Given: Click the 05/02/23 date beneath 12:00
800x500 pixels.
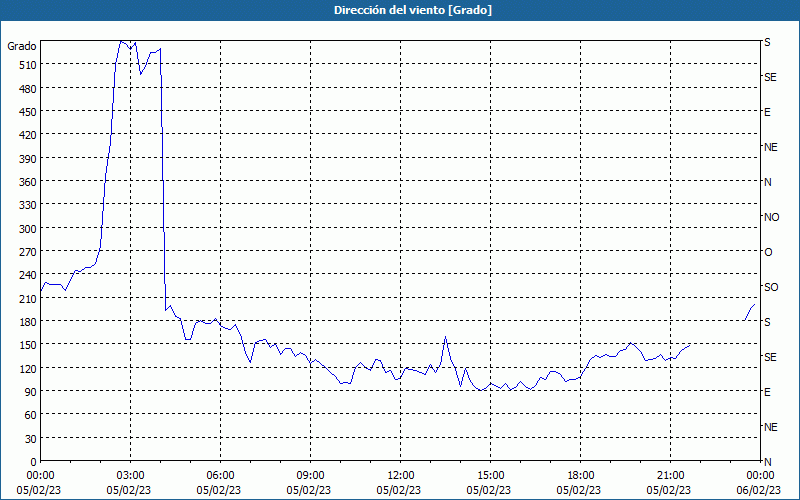Looking at the screenshot, I should (x=399, y=490).
